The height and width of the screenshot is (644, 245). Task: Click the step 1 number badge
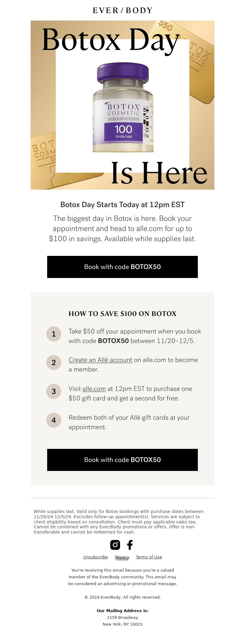tap(54, 334)
